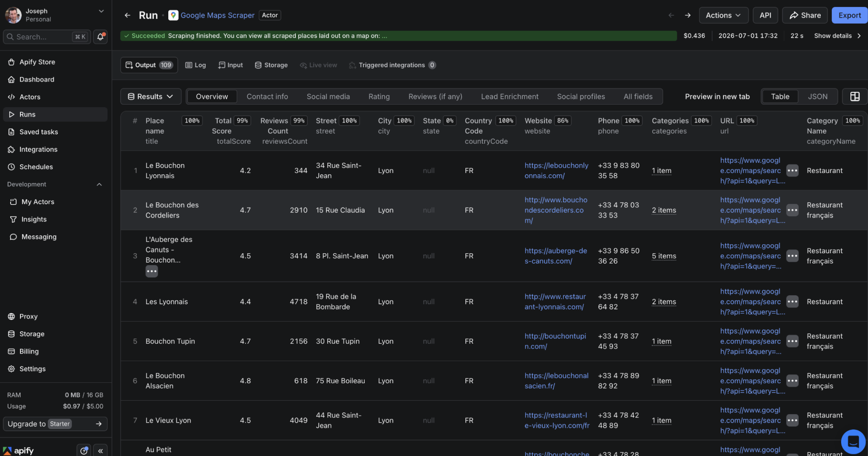Focus the Search field
Screen dimensions: 868x456
pos(47,37)
